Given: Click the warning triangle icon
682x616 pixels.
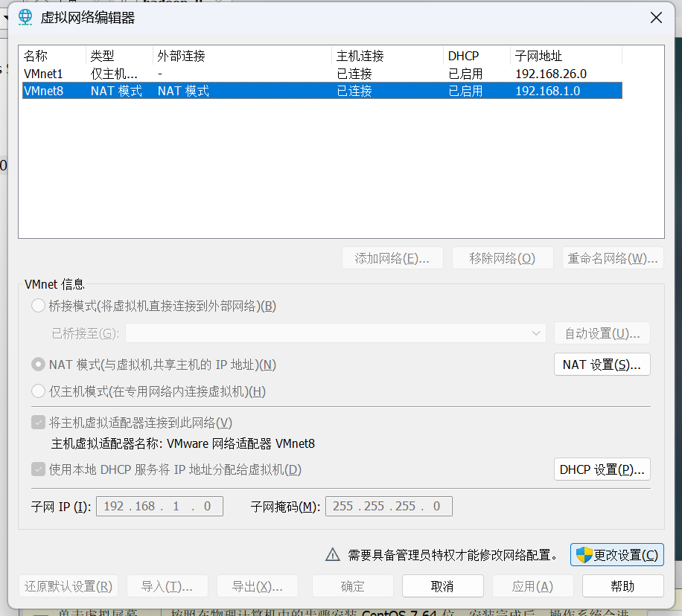Looking at the screenshot, I should coord(333,555).
